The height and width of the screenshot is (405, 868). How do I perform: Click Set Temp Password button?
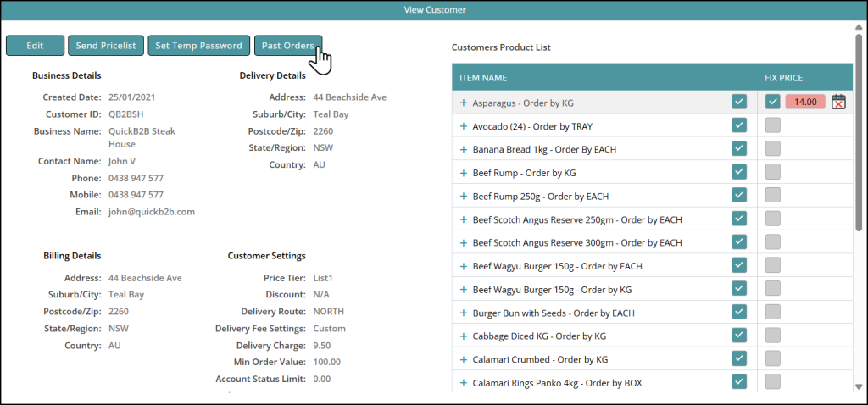coord(198,46)
